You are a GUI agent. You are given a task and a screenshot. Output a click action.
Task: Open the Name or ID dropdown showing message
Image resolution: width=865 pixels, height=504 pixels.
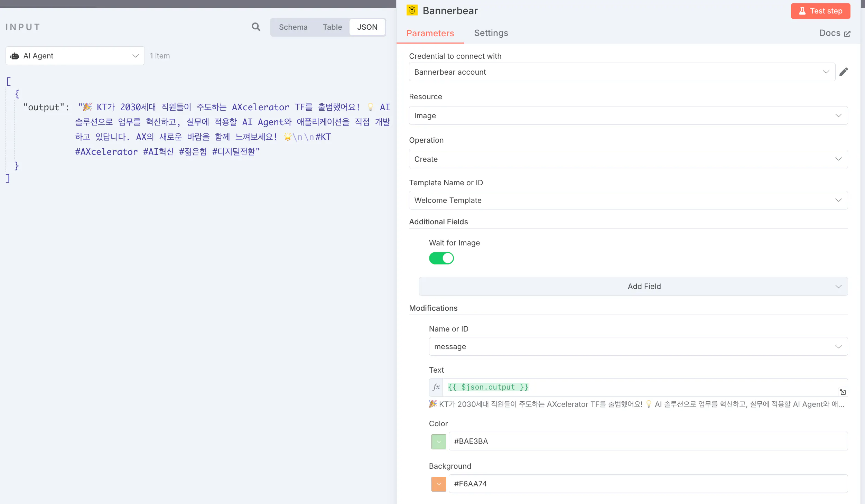(x=638, y=346)
